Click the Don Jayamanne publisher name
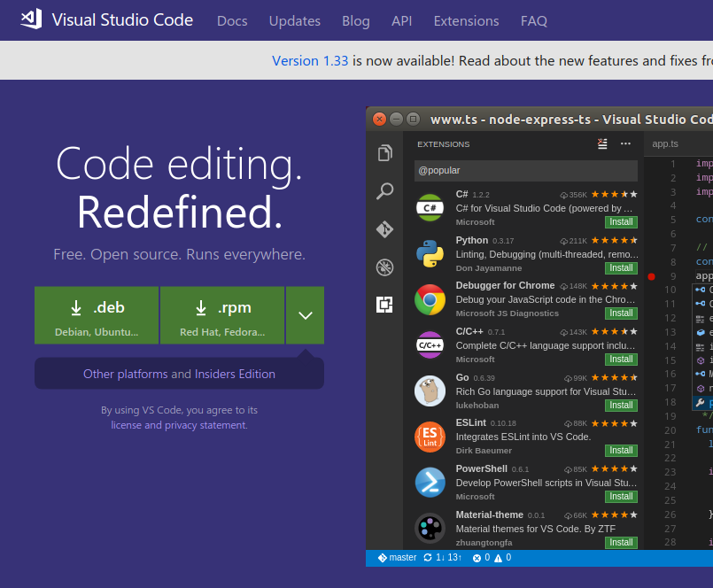Screen dimensions: 713x588 [489, 268]
